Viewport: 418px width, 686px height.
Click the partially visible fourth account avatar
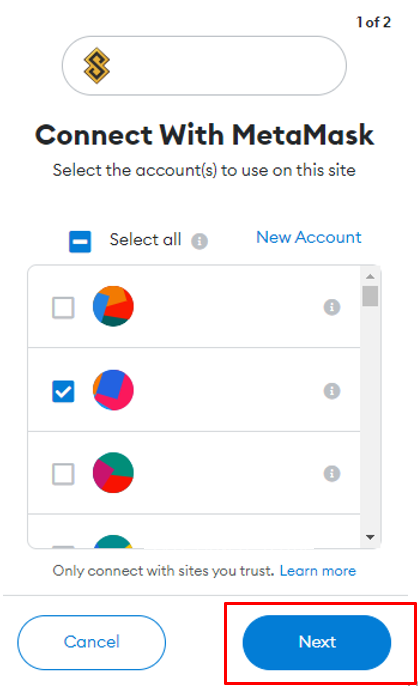click(x=113, y=542)
